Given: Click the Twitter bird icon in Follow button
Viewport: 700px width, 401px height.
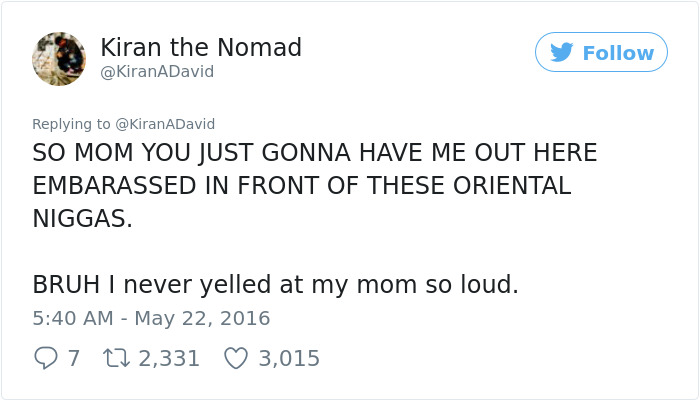Looking at the screenshot, I should pos(562,52).
